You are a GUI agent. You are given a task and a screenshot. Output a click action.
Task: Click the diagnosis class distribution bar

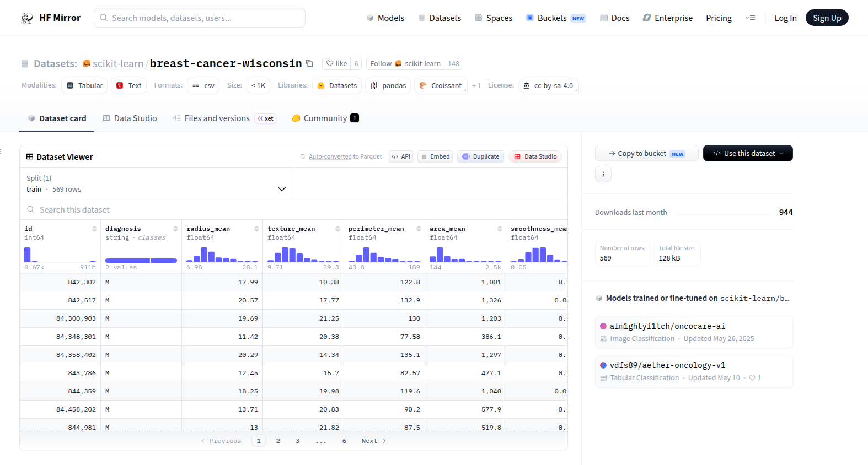pos(141,260)
